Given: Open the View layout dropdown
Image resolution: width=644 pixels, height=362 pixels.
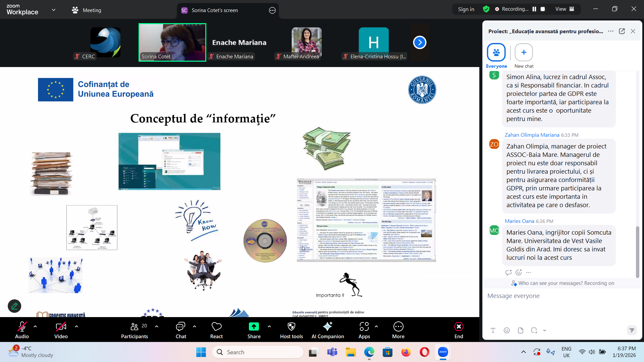Looking at the screenshot, I should (565, 9).
